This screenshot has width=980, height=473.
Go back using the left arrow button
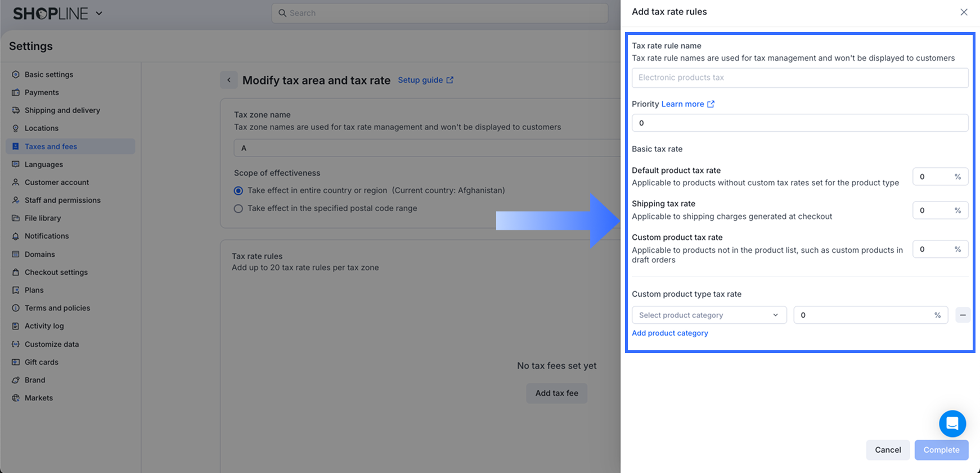(229, 80)
